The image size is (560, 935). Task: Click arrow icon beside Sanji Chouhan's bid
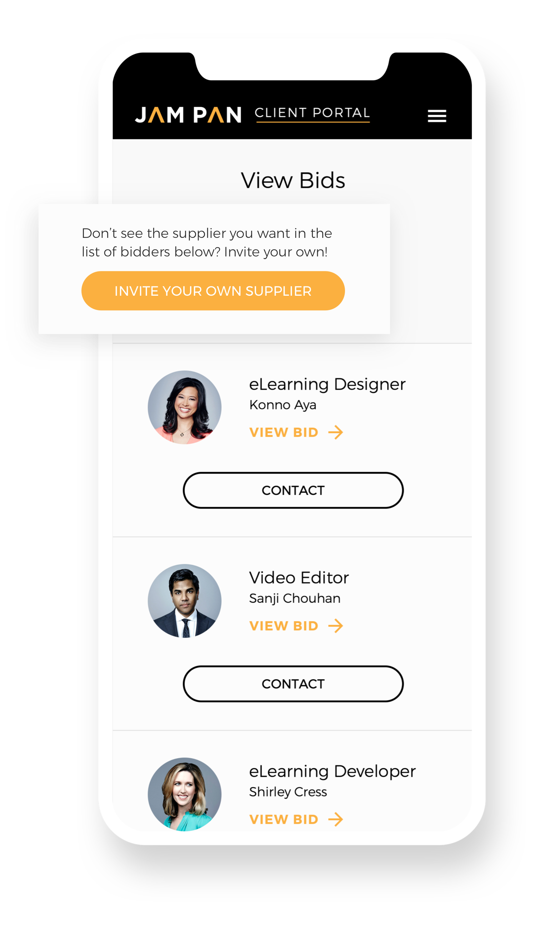[335, 626]
